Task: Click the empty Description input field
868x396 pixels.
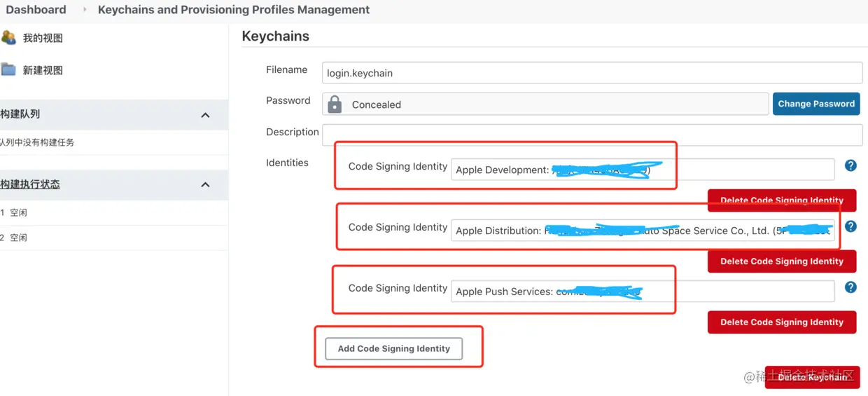Action: point(591,135)
